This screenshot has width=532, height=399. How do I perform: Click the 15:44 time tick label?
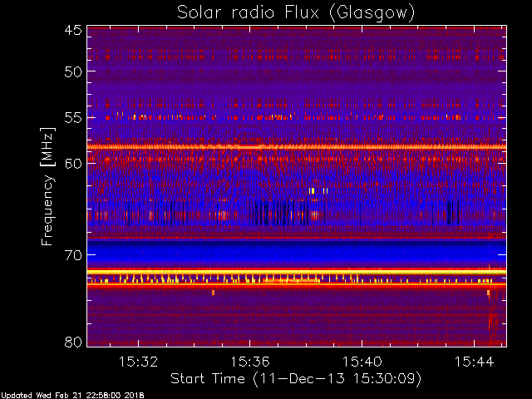point(475,362)
